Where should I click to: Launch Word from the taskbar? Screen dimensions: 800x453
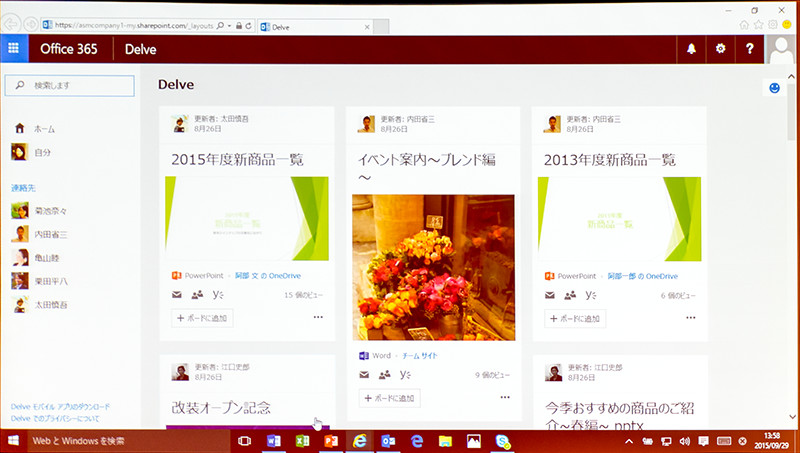click(x=273, y=441)
